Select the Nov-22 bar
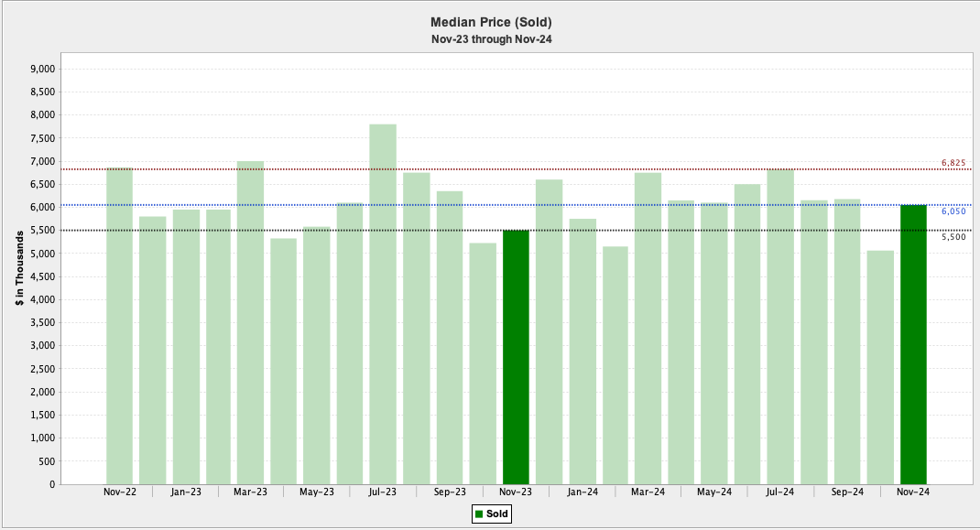Image resolution: width=980 pixels, height=530 pixels. pyautogui.click(x=119, y=326)
